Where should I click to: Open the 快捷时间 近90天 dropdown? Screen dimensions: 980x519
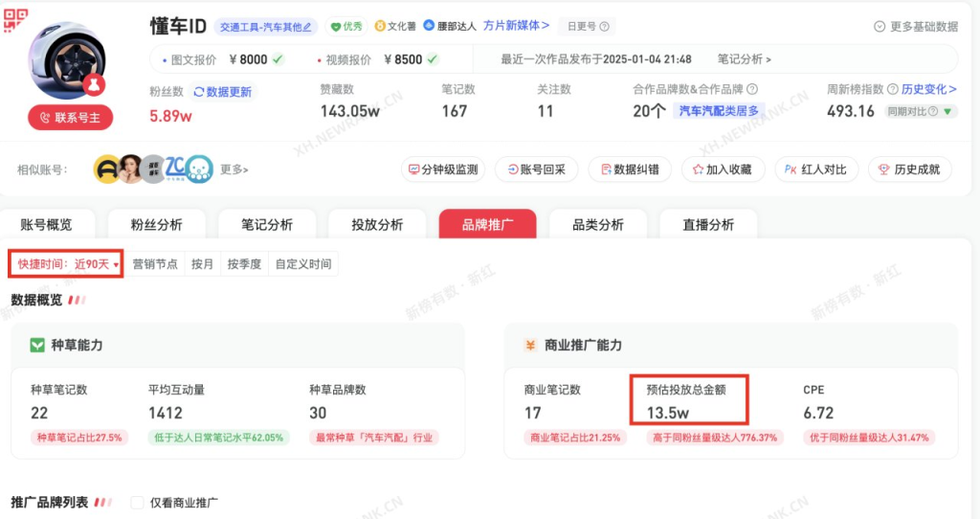tap(66, 264)
